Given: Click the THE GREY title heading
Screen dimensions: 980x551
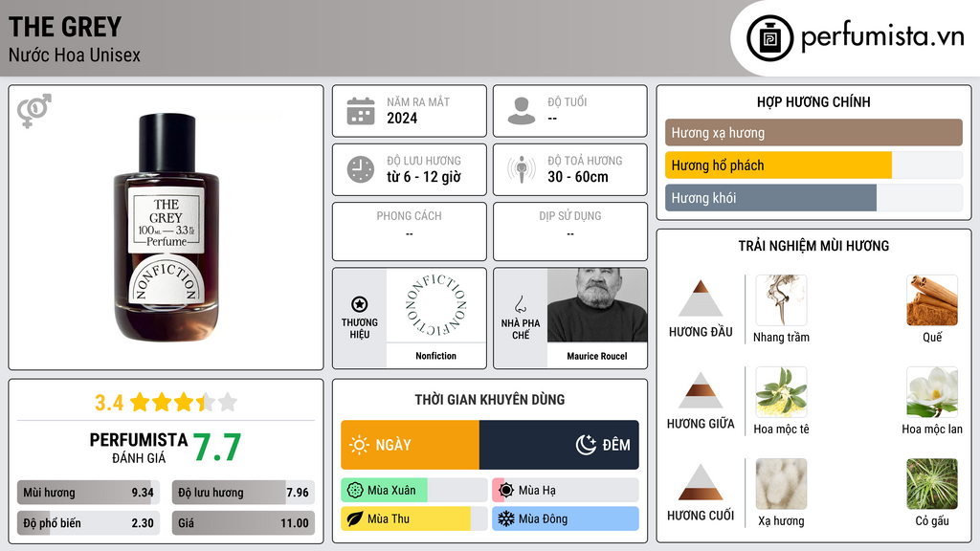Looking at the screenshot, I should pos(65,27).
